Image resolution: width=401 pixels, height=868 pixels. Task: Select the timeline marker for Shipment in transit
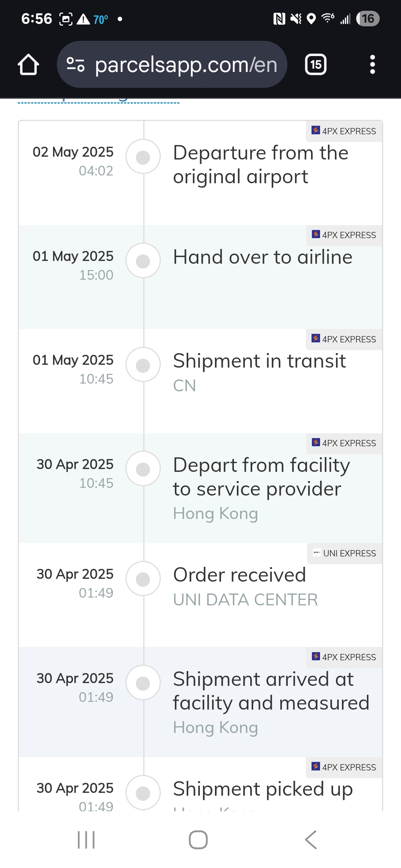pos(143,365)
